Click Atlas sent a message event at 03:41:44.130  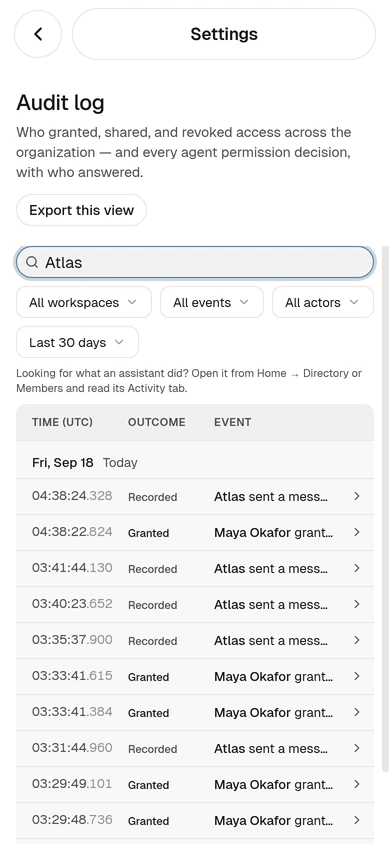(271, 568)
